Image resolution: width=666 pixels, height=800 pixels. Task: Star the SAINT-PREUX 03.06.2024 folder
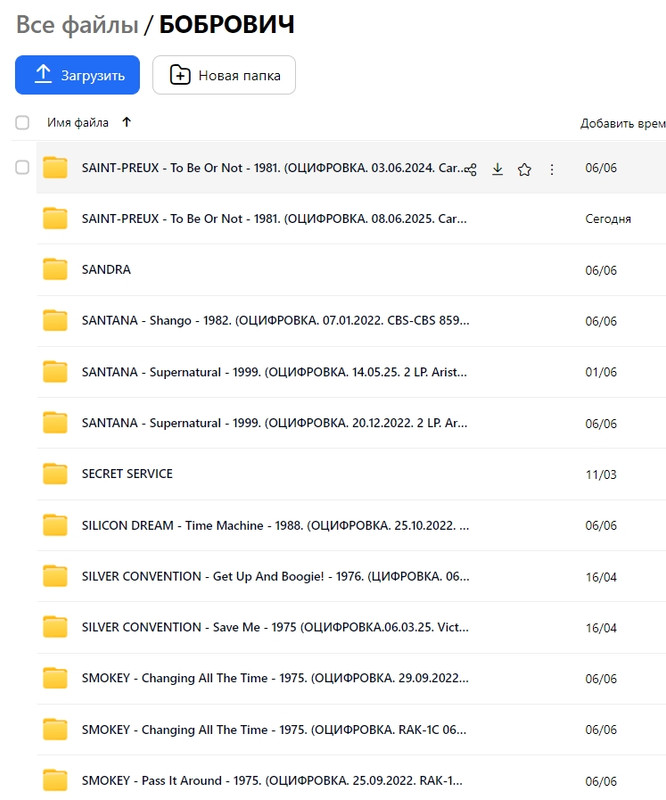[524, 169]
